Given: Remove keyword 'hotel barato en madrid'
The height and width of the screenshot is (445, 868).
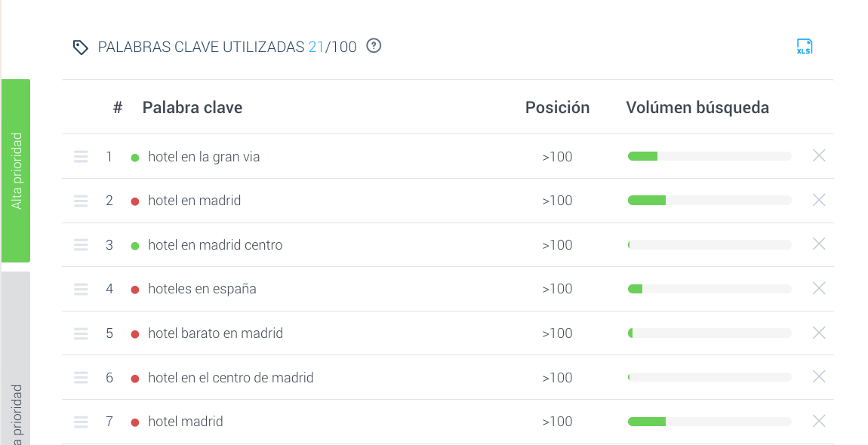Looking at the screenshot, I should pyautogui.click(x=819, y=333).
